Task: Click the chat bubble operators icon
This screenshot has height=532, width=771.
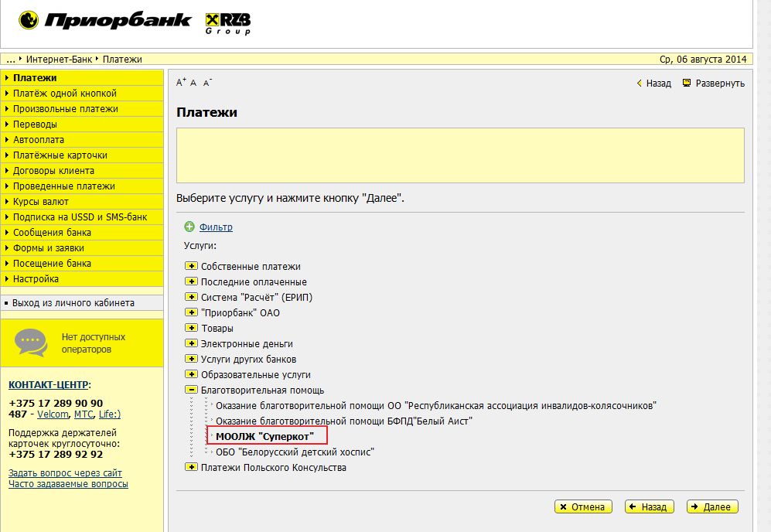Action: pyautogui.click(x=31, y=343)
